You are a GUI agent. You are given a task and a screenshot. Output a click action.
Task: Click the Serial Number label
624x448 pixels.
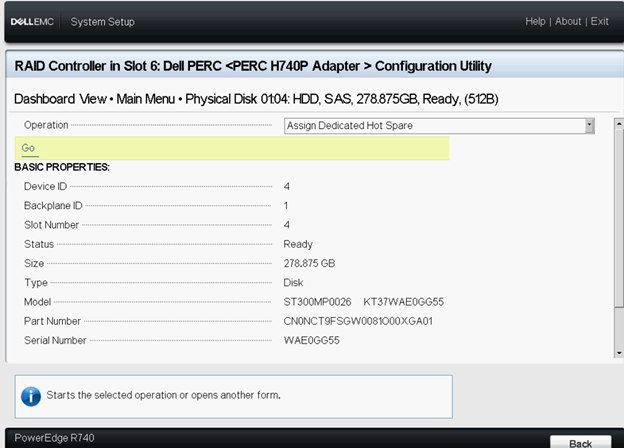click(55, 340)
